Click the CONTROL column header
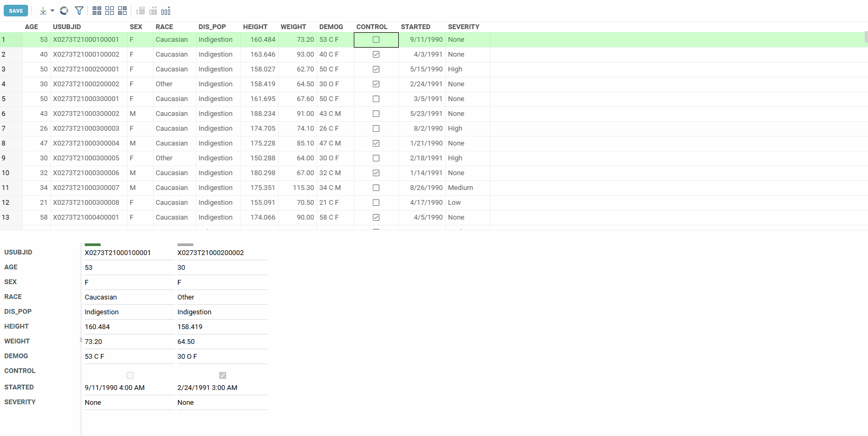 click(372, 27)
